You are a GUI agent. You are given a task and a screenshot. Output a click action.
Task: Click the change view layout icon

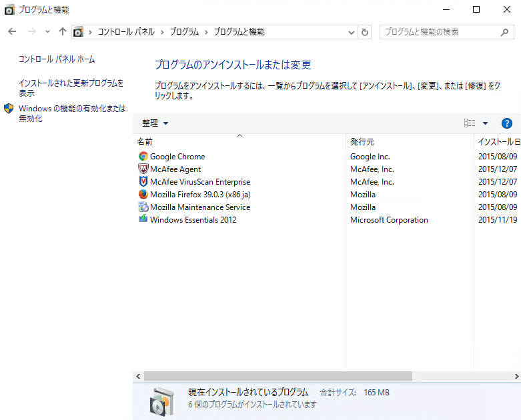pos(470,123)
